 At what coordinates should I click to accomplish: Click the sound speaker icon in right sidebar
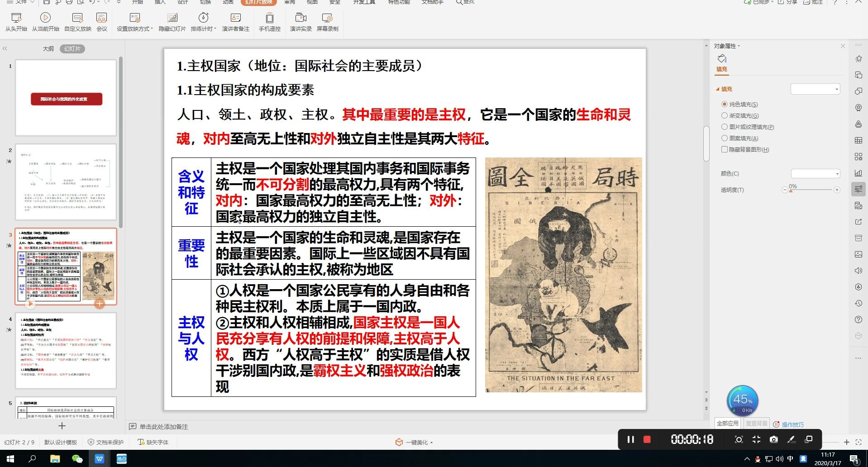coord(858,271)
